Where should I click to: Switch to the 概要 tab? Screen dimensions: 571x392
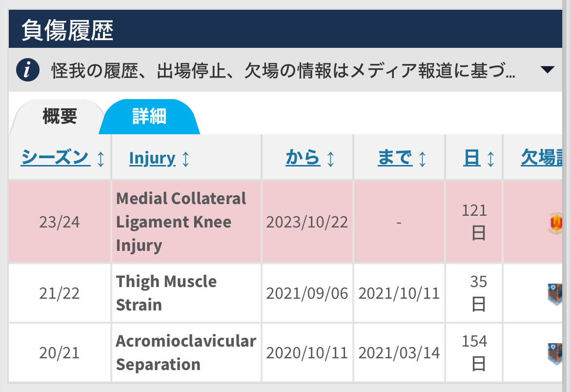click(60, 117)
